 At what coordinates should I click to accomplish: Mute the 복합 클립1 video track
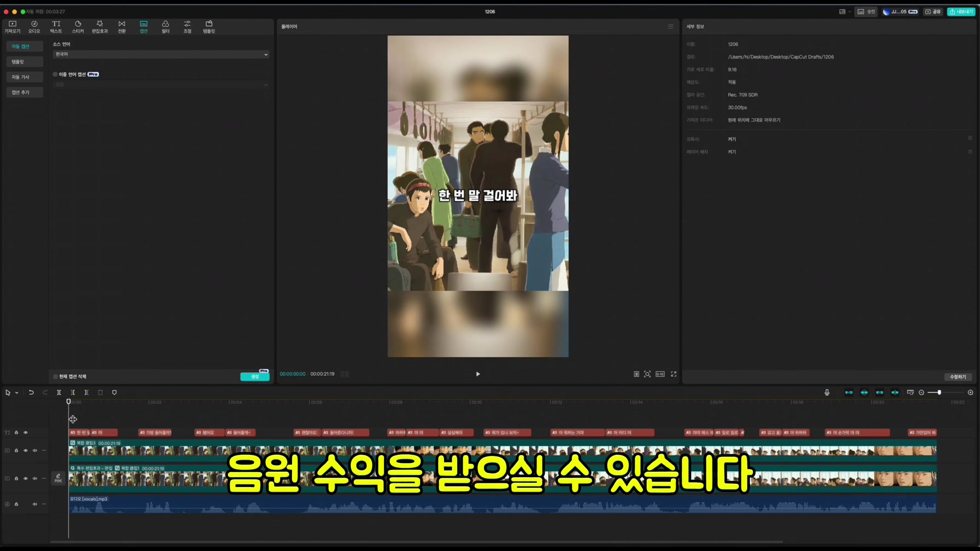tap(34, 479)
